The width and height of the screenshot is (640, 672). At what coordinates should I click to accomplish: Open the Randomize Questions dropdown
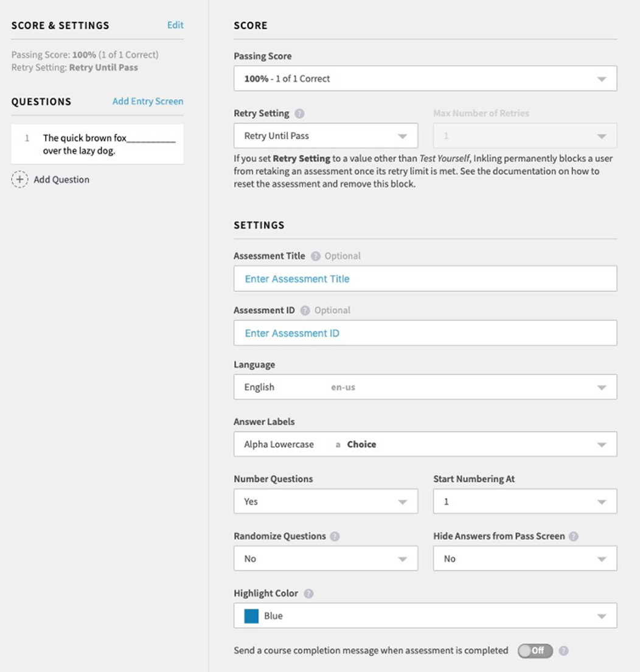[325, 559]
